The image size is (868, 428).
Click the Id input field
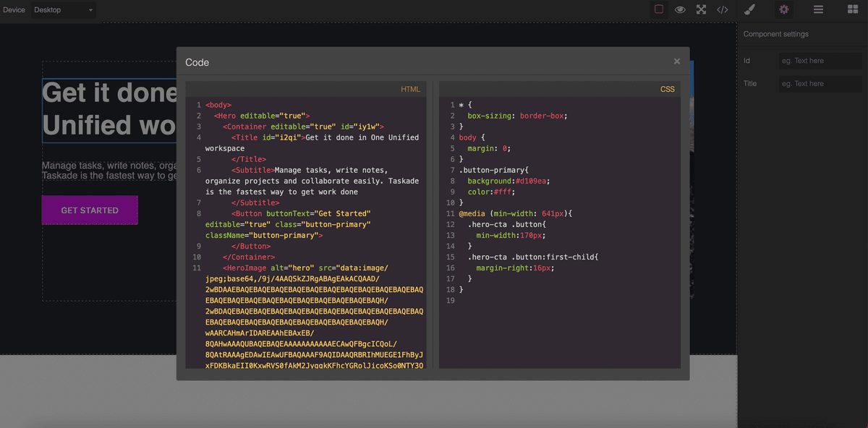click(820, 60)
